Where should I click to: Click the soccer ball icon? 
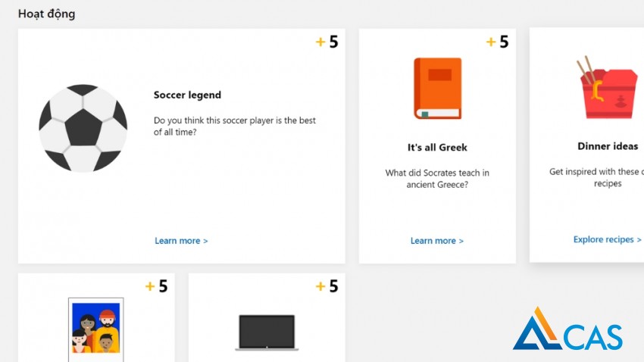pos(83,129)
